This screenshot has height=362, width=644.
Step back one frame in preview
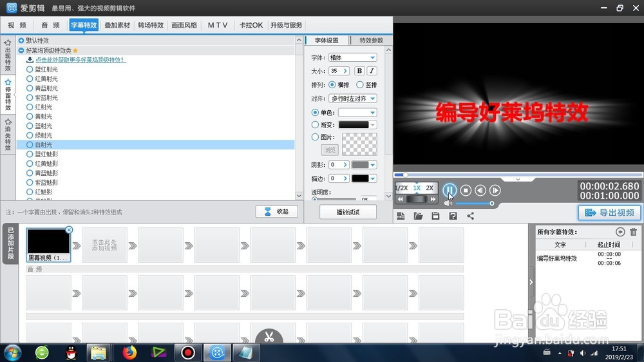point(480,190)
